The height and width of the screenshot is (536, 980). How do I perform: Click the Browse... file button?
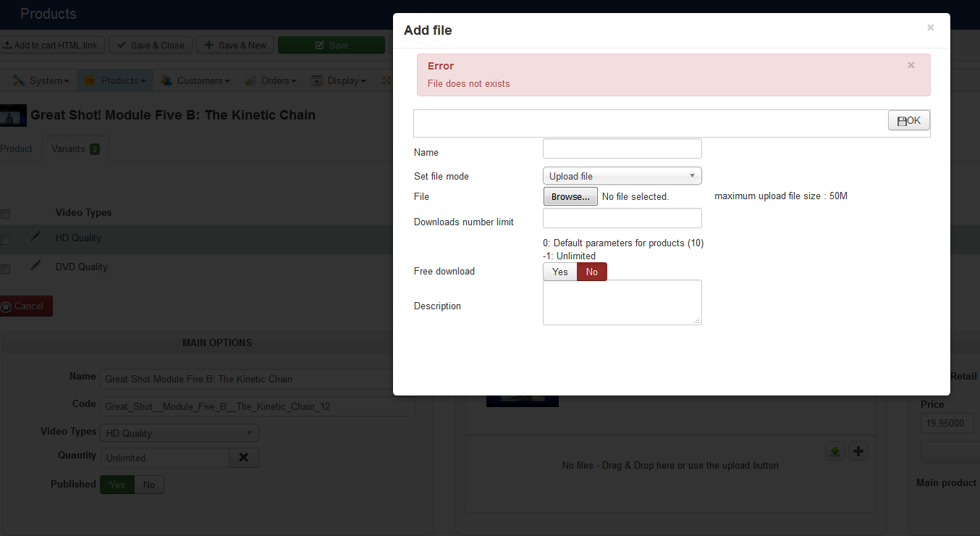click(x=570, y=196)
